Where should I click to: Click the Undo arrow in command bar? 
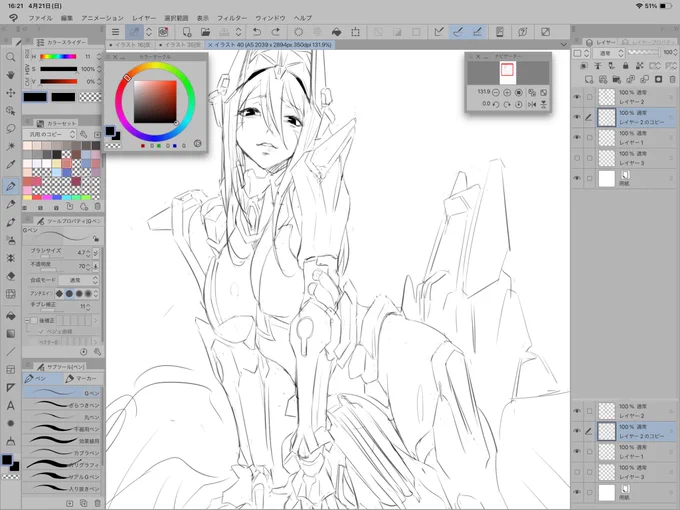click(257, 32)
